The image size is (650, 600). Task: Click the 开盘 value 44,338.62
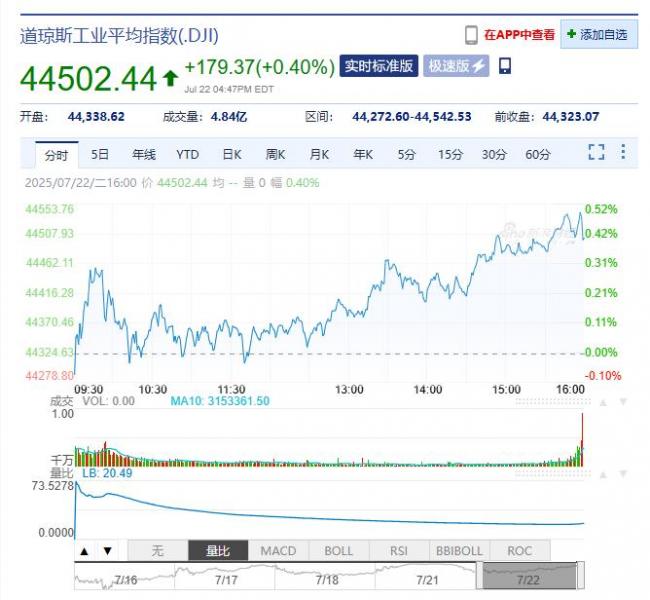pos(96,117)
